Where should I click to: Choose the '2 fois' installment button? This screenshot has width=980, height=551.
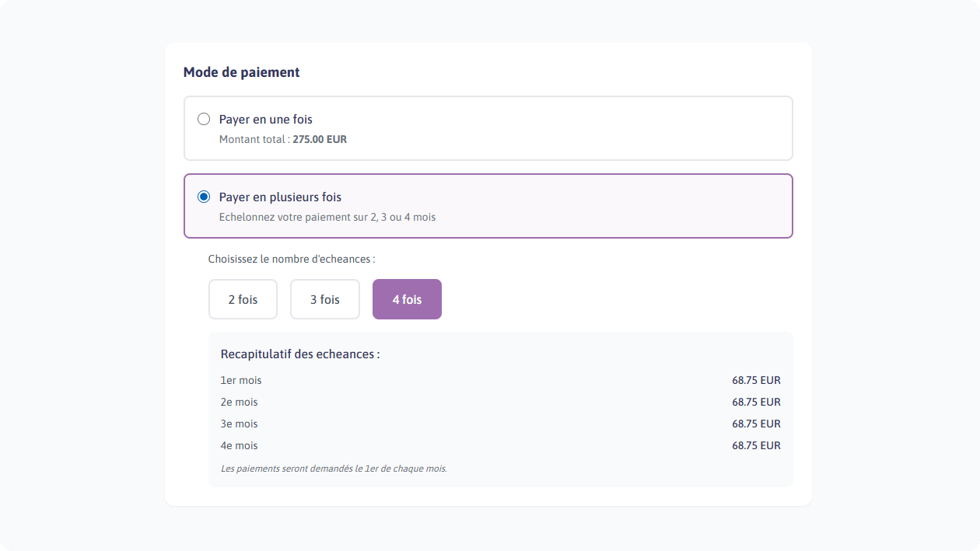[x=243, y=299]
